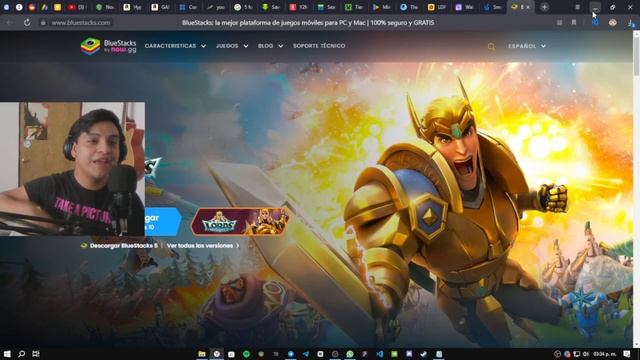Click the padlock site security icon

(43, 23)
